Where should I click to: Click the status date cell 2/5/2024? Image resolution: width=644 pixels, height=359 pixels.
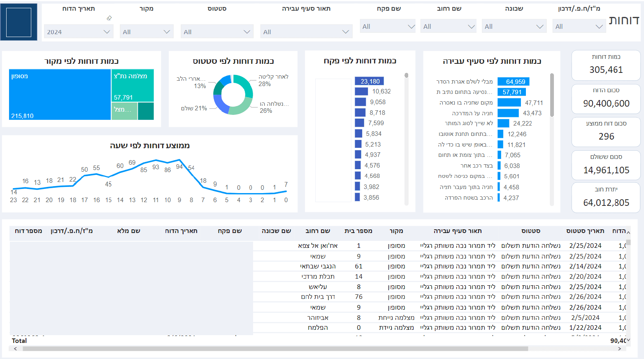[x=585, y=318]
